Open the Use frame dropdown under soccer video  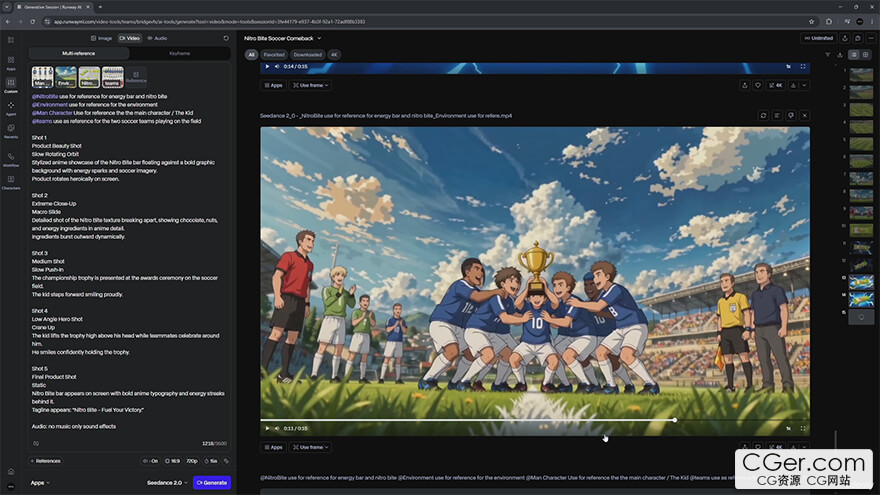coord(310,447)
